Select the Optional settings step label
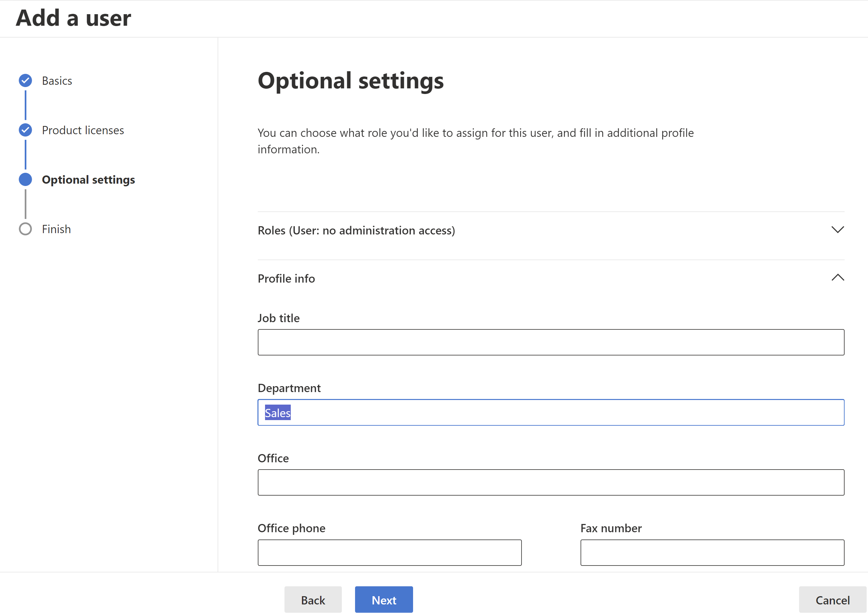868x613 pixels. click(88, 180)
